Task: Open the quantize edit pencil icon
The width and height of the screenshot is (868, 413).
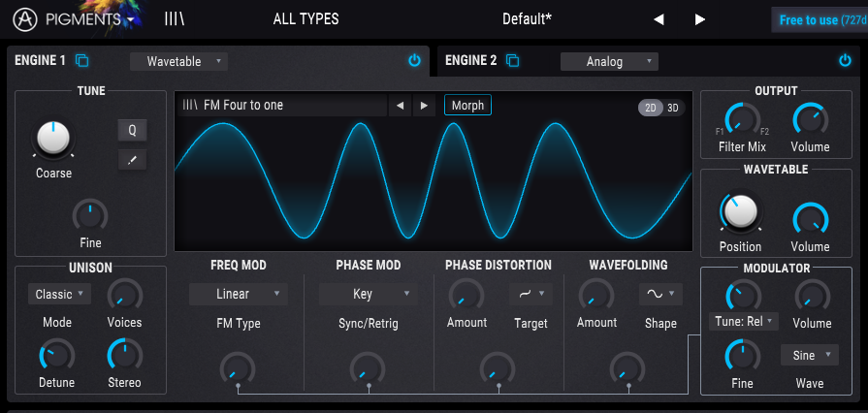Action: tap(132, 160)
